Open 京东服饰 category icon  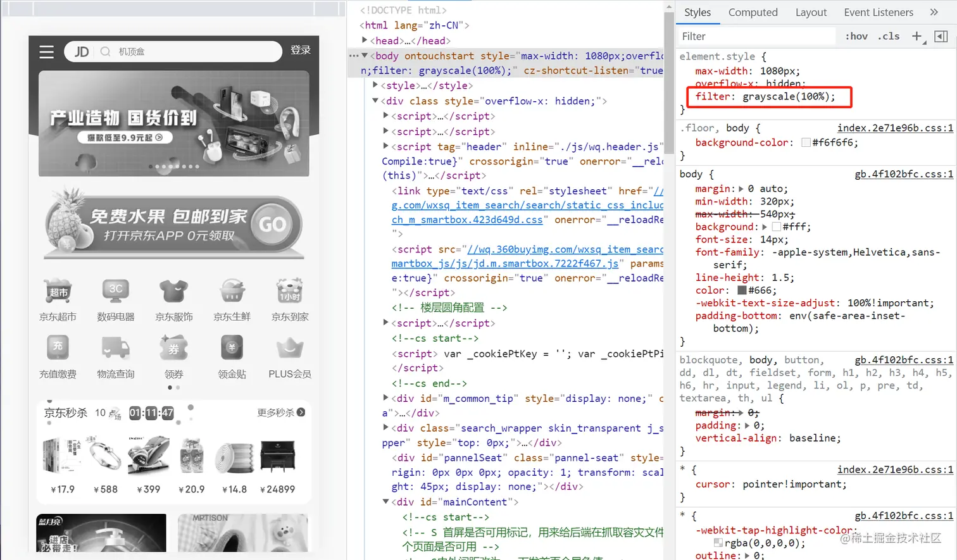(x=173, y=292)
